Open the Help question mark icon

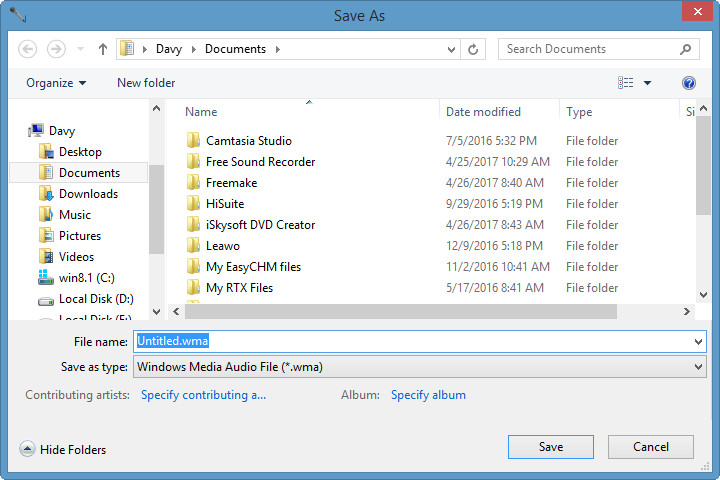pyautogui.click(x=688, y=83)
